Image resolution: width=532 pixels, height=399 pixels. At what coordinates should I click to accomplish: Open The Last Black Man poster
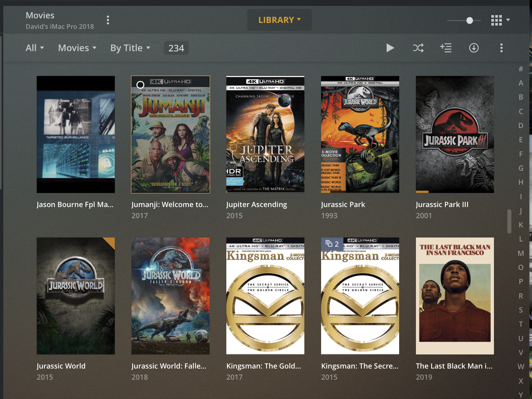pyautogui.click(x=455, y=296)
